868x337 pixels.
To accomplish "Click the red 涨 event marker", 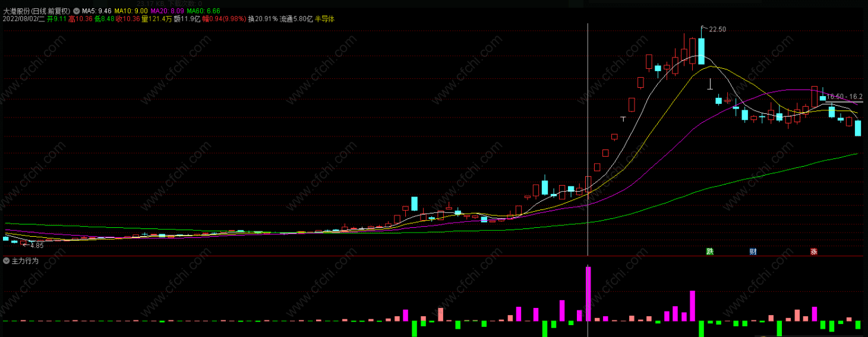I will pyautogui.click(x=813, y=252).
